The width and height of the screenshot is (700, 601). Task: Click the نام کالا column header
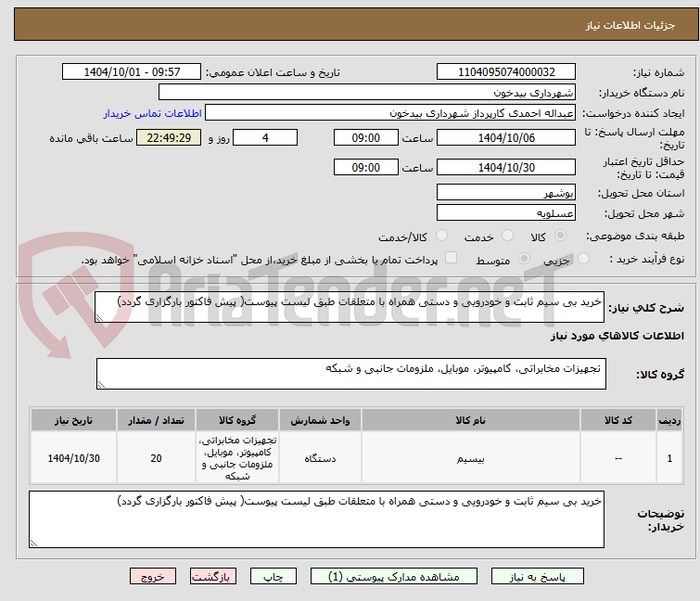[x=471, y=420]
